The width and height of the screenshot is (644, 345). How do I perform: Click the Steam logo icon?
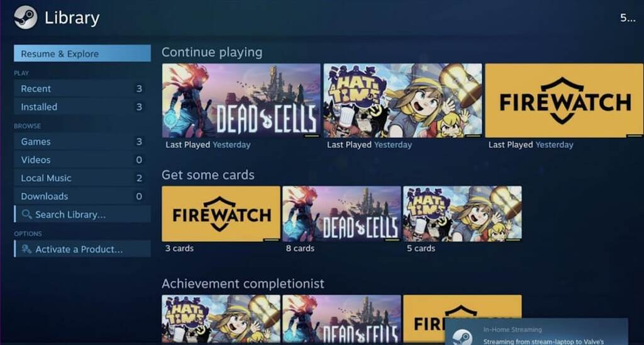click(x=25, y=17)
